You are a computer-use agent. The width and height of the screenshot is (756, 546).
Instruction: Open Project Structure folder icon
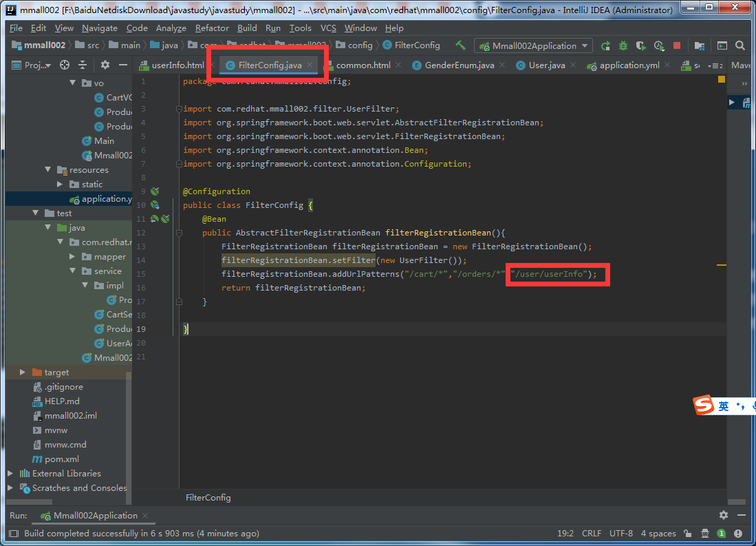[700, 46]
